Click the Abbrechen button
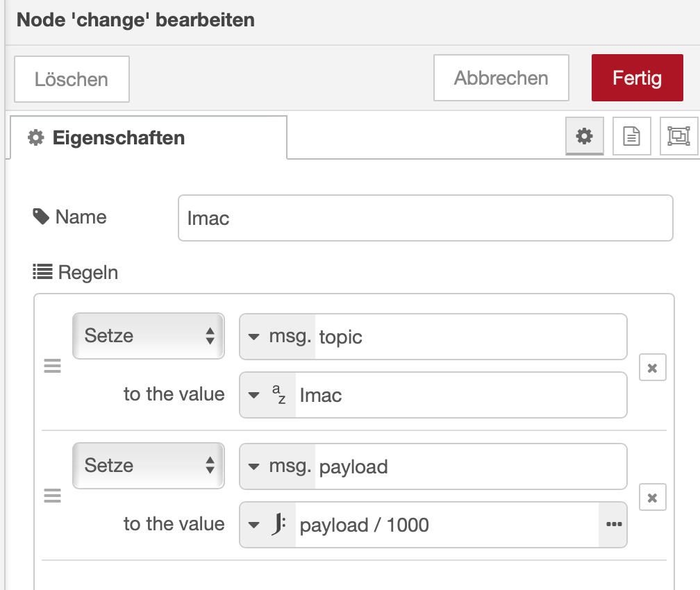 pyautogui.click(x=501, y=78)
